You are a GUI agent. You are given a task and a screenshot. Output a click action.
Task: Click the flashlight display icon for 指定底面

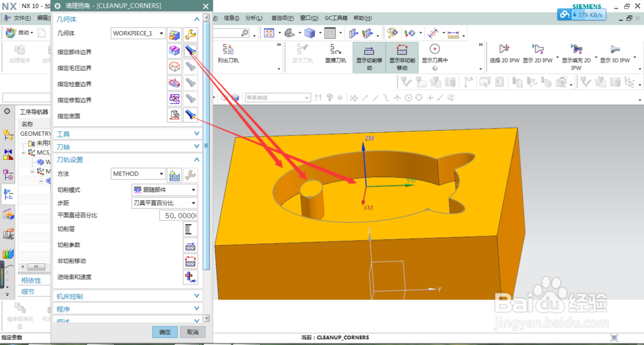coord(191,115)
